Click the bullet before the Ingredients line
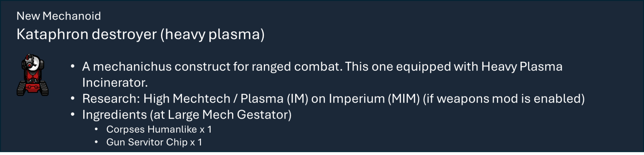This screenshot has height=155, width=644. pos(73,115)
